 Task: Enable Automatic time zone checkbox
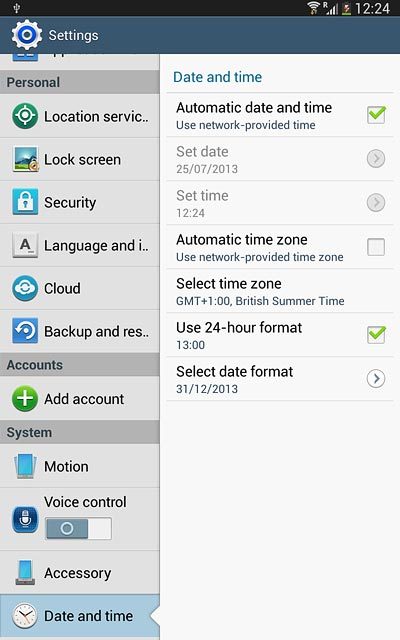pyautogui.click(x=376, y=247)
